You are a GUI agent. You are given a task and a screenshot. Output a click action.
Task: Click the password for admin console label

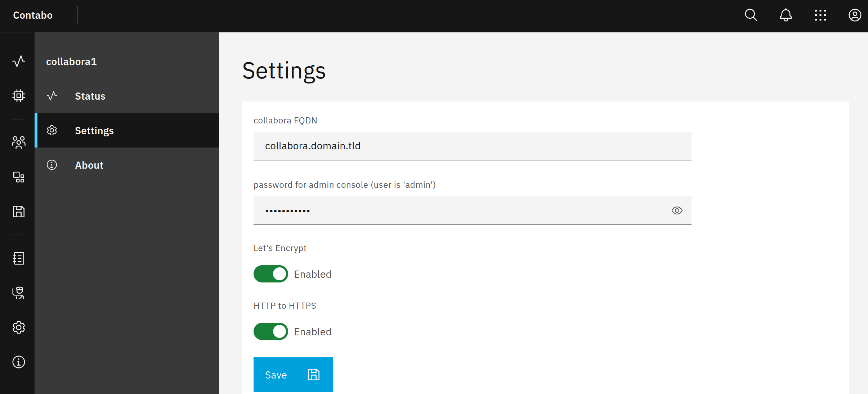point(345,185)
